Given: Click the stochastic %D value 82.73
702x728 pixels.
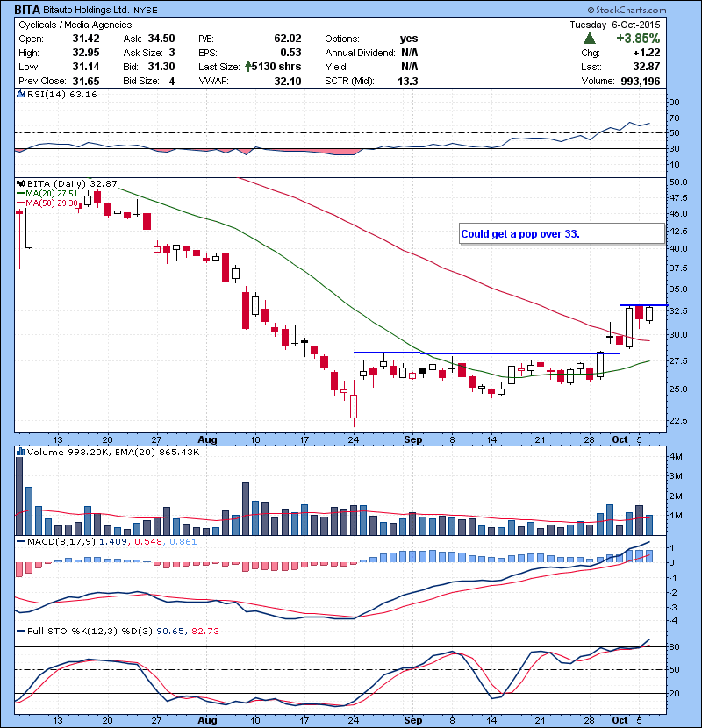Looking at the screenshot, I should pos(204,631).
